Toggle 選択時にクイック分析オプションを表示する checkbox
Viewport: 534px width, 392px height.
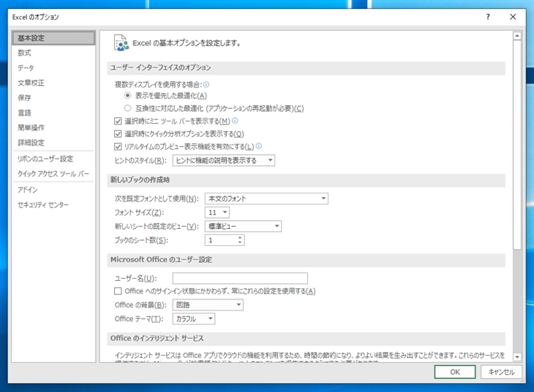pos(118,133)
